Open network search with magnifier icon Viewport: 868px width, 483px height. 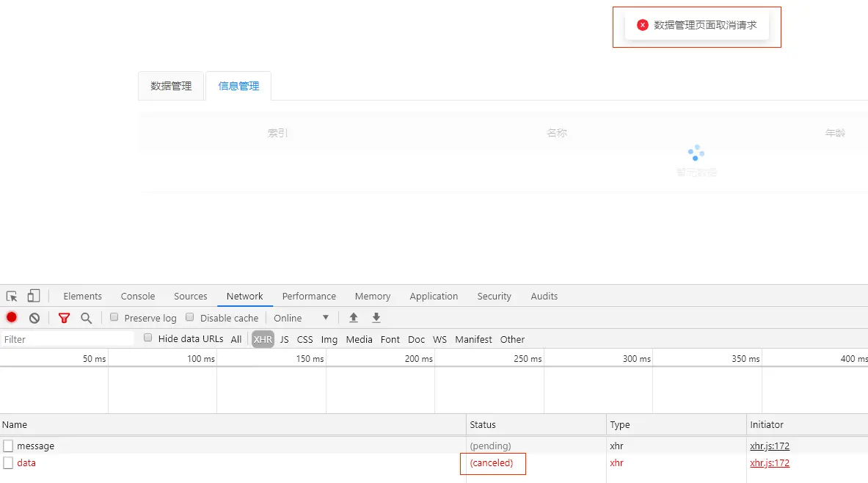coord(87,318)
